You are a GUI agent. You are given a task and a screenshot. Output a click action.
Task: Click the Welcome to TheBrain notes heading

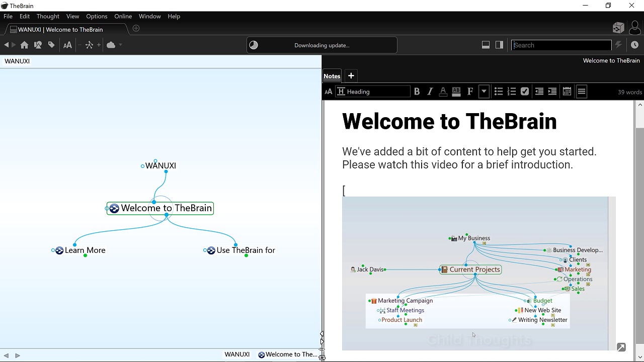click(449, 122)
